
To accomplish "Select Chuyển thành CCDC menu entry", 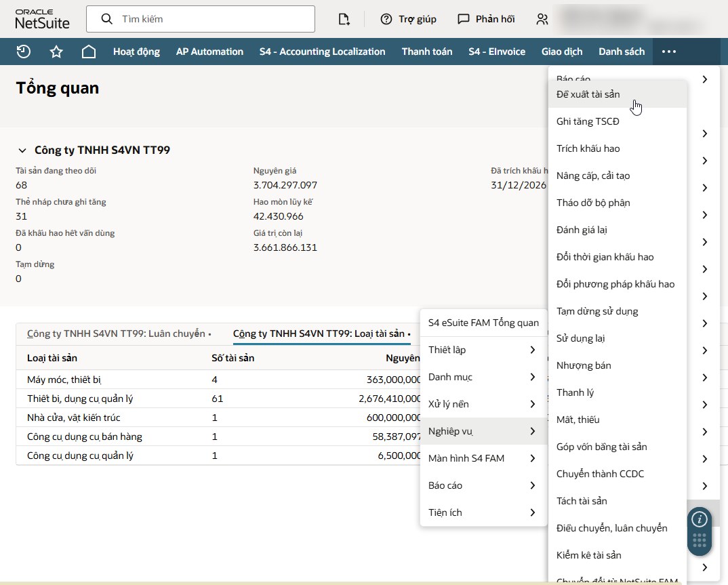I will click(x=617, y=474).
